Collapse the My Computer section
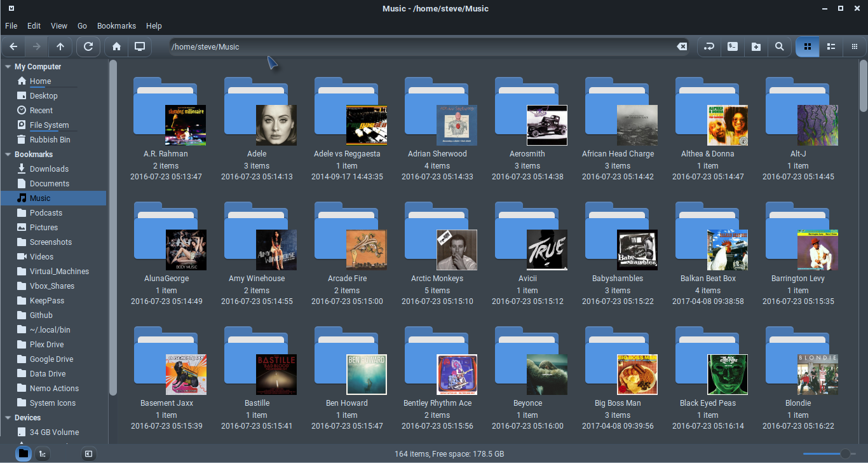This screenshot has width=868, height=463. [6, 66]
